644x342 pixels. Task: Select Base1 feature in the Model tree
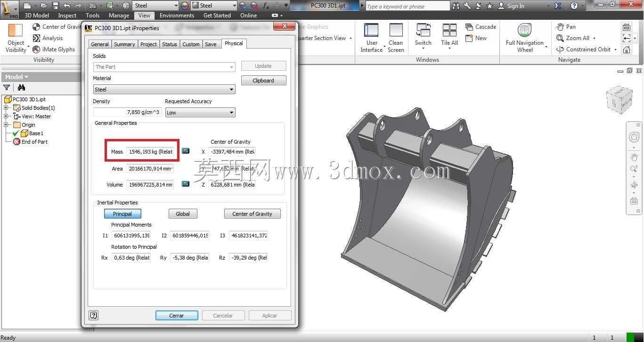31,133
